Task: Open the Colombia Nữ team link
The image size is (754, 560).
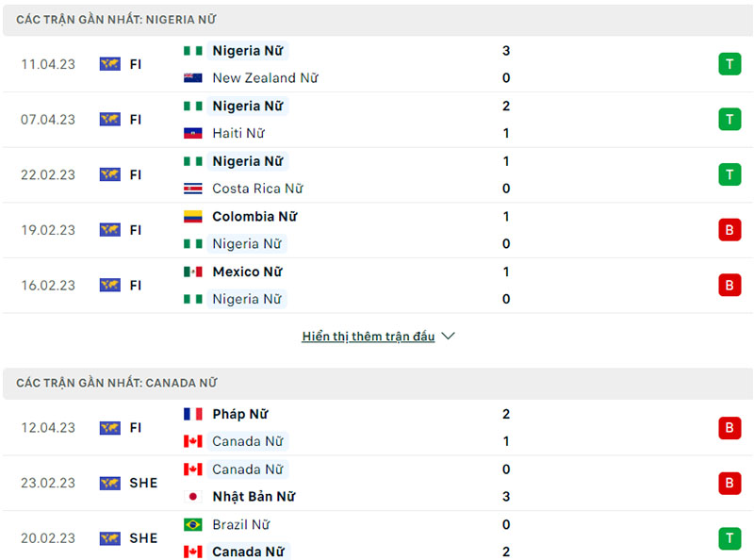Action: tap(254, 217)
